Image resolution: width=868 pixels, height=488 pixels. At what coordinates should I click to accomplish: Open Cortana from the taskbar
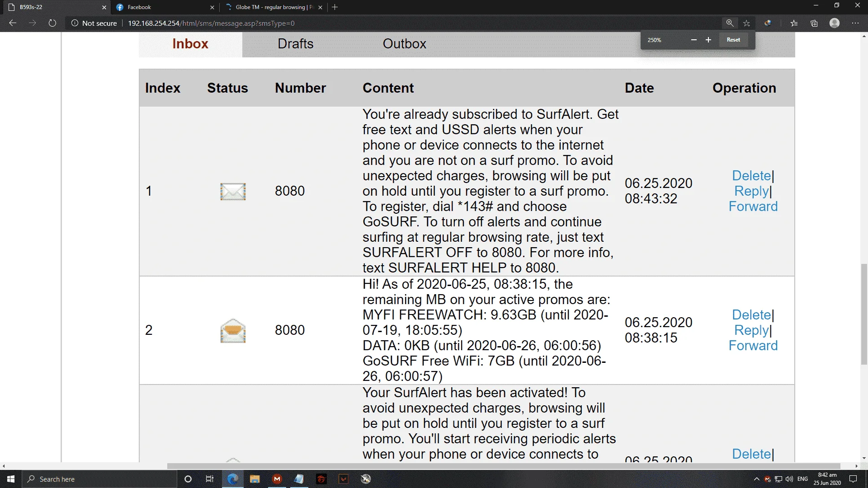click(x=188, y=479)
